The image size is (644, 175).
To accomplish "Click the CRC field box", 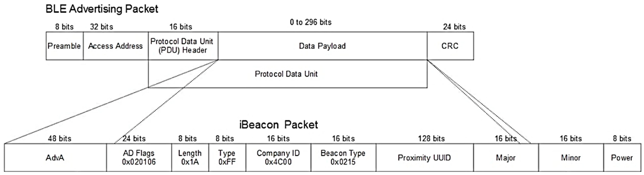I will pyautogui.click(x=450, y=46).
